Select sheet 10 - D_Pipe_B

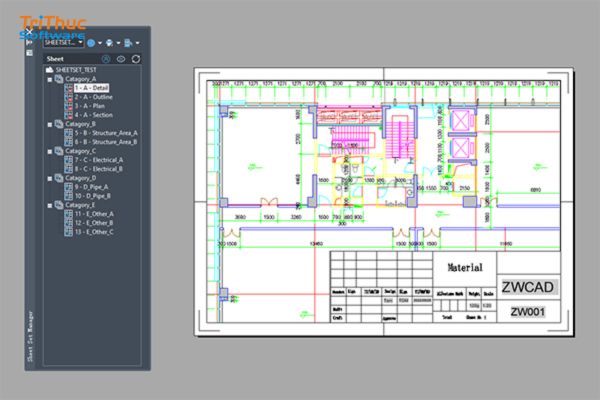click(93, 196)
